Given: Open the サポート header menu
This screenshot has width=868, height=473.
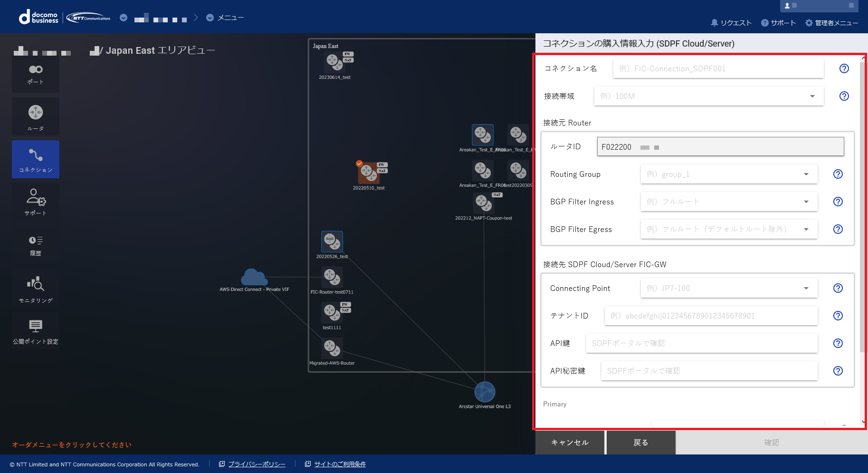Looking at the screenshot, I should 778,23.
